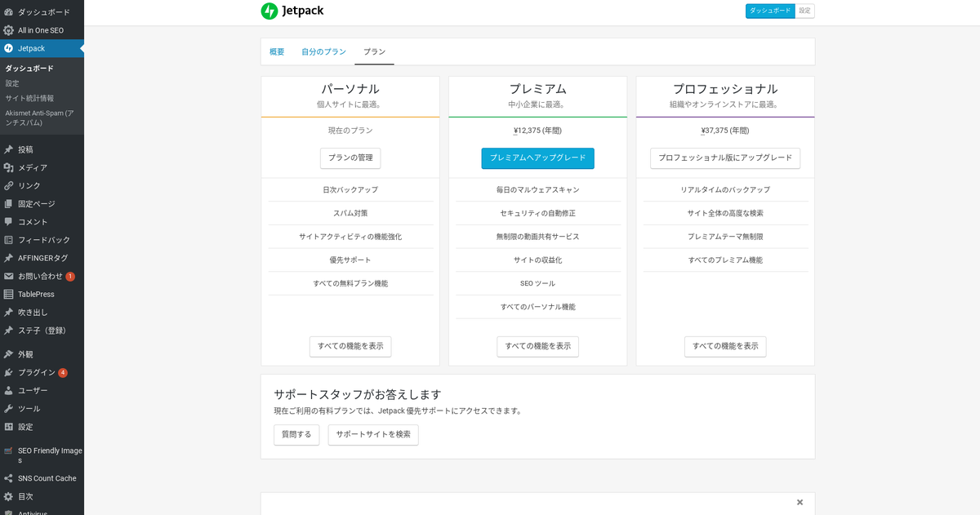The image size is (980, 515).
Task: Click the 無制限の動画共有サービス feature row
Action: click(537, 237)
